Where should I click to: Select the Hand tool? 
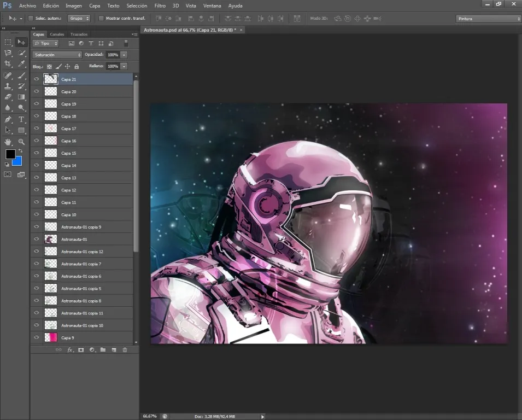click(8, 142)
